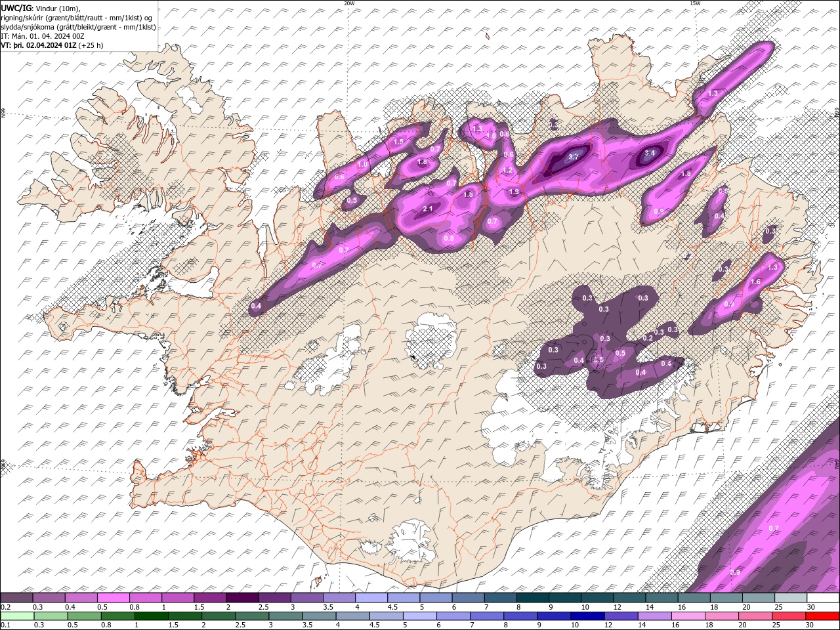The width and height of the screenshot is (840, 630).
Task: Click the VT valid time line in header
Action: coord(52,45)
